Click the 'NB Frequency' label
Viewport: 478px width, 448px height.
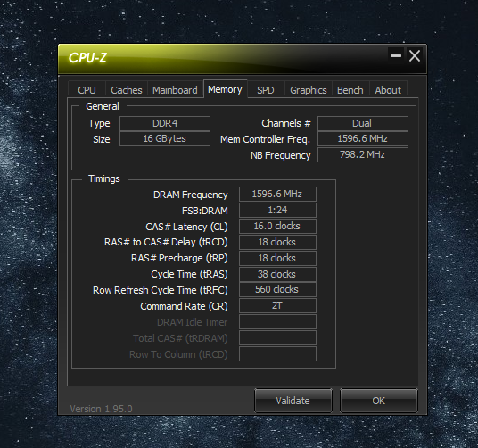click(x=281, y=155)
